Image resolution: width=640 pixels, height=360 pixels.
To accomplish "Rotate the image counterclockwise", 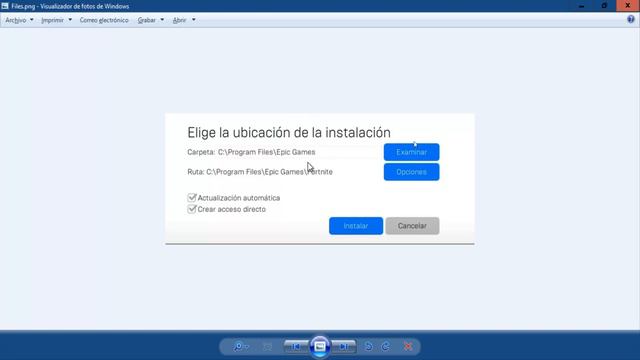I will 369,347.
